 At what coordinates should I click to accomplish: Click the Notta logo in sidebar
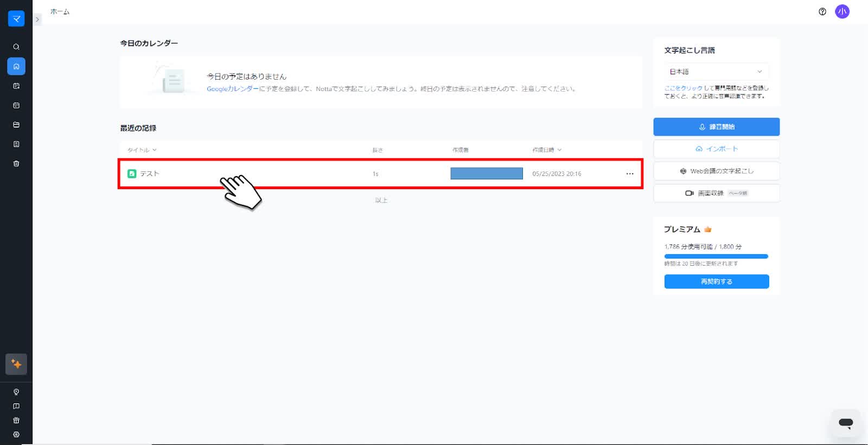[16, 19]
